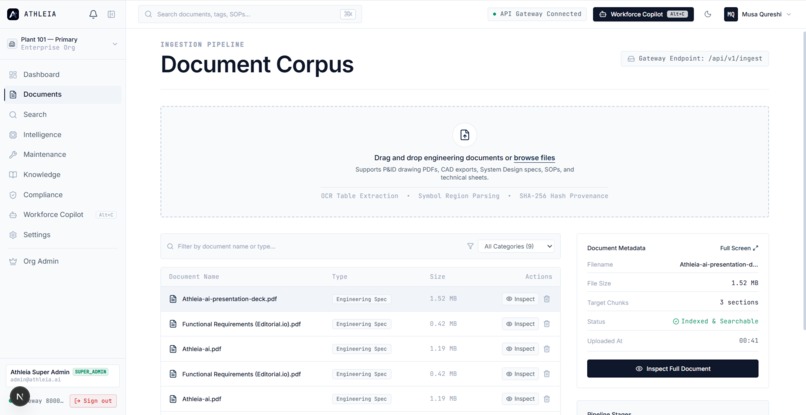Screen dimensions: 806x415
Task: Click the Athleia-ai-presentation-deck.pdf file icon
Action: point(173,299)
